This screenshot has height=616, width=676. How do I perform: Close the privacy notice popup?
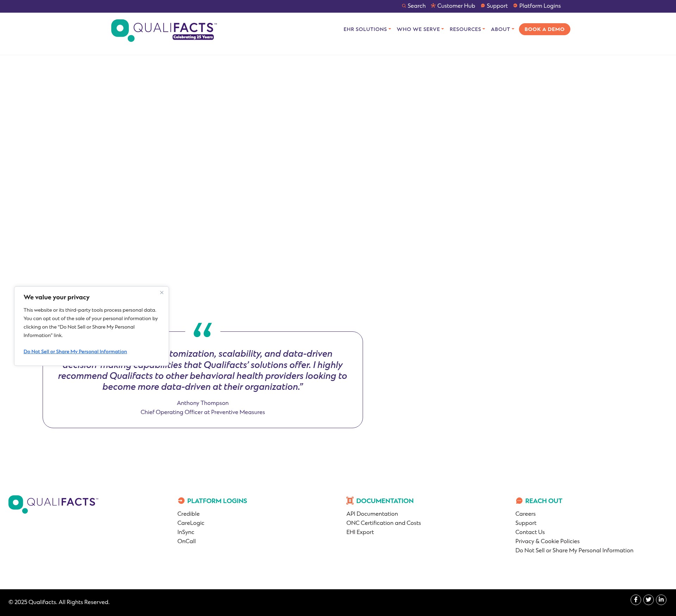pos(162,293)
